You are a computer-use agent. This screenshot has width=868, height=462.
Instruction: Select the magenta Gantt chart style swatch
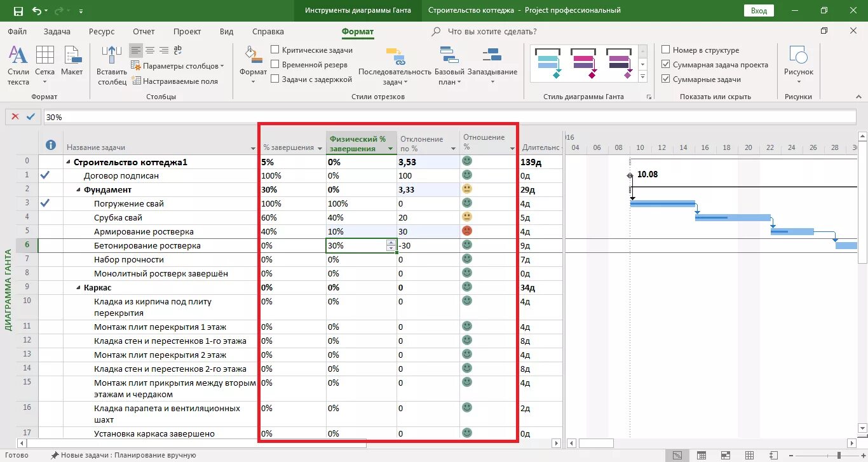(x=584, y=63)
